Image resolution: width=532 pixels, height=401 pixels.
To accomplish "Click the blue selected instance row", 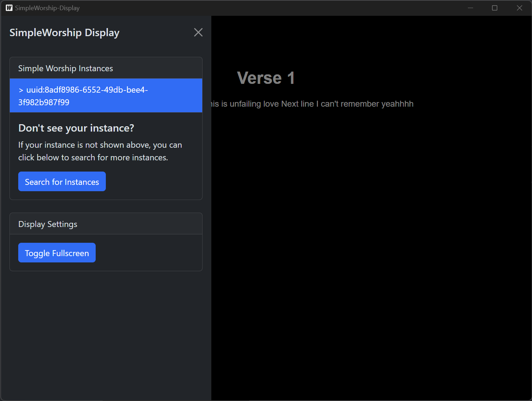I will 106,95.
